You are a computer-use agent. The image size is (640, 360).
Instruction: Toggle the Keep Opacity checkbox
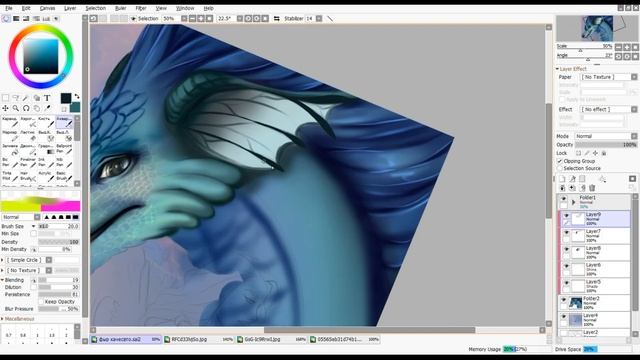coord(41,302)
